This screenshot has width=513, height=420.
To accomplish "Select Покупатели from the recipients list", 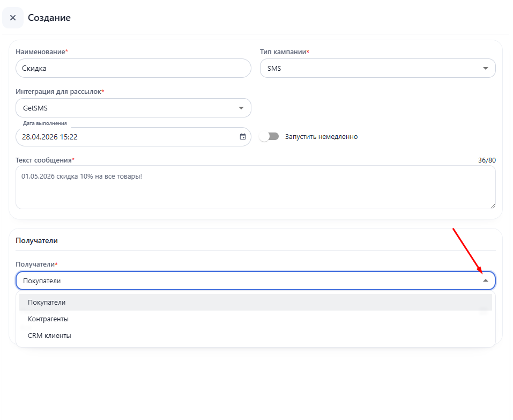I will (x=47, y=303).
